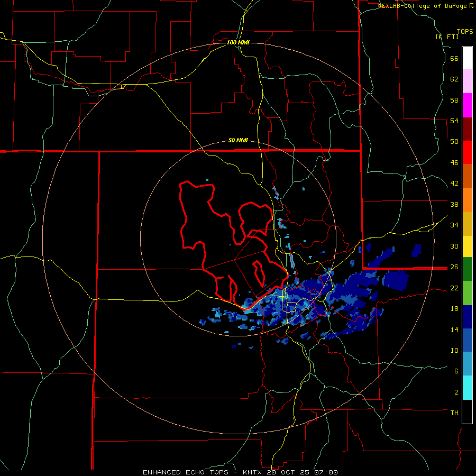Click the legend value '10'
Screen dimensions: 476x476
[x=454, y=350]
